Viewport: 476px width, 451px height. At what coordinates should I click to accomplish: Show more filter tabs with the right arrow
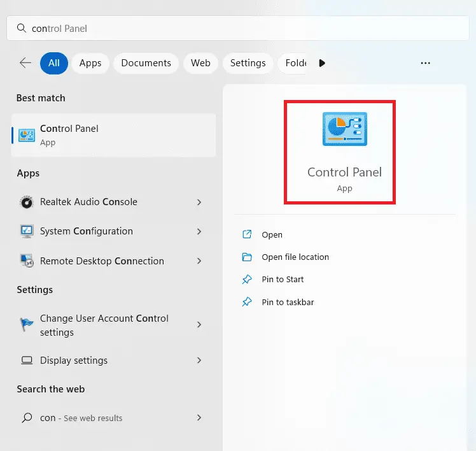tap(322, 63)
